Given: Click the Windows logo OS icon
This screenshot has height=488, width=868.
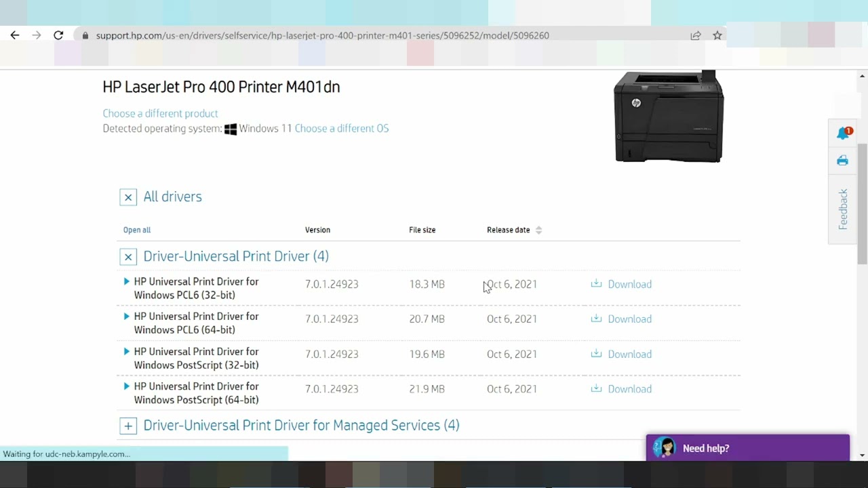Looking at the screenshot, I should (231, 129).
